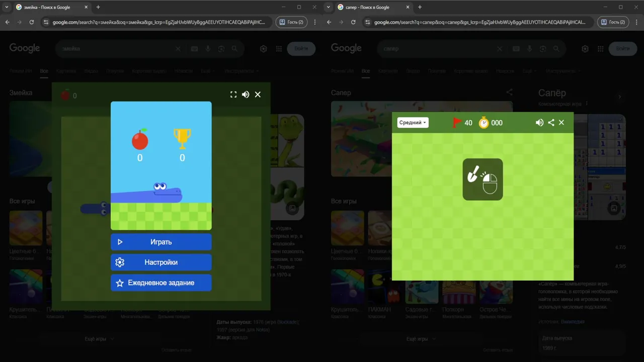
Task: Open a new tab in the змейка window
Action: tap(98, 7)
